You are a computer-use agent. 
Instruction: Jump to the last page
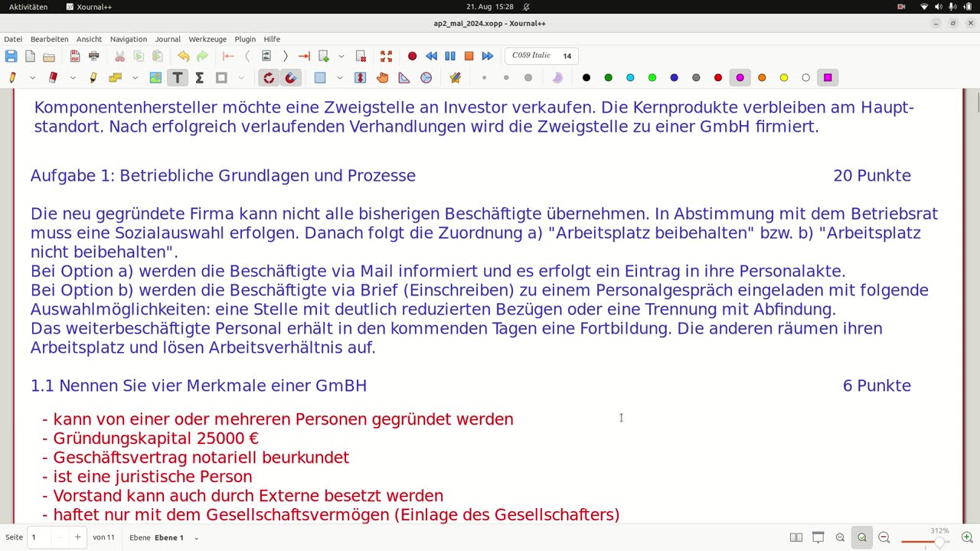click(x=304, y=56)
